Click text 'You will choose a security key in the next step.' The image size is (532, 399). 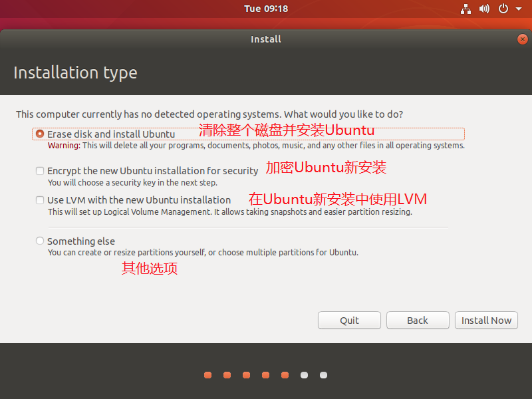point(132,182)
